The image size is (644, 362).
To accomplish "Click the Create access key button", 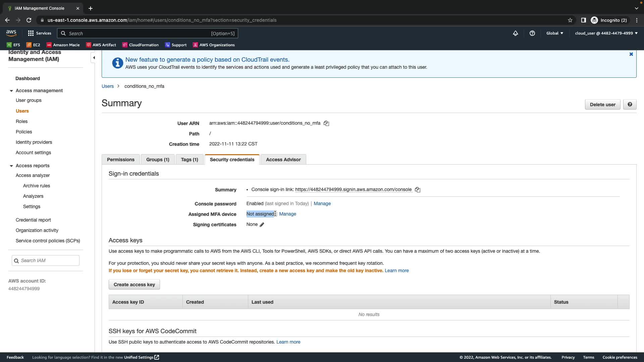I will click(x=134, y=285).
